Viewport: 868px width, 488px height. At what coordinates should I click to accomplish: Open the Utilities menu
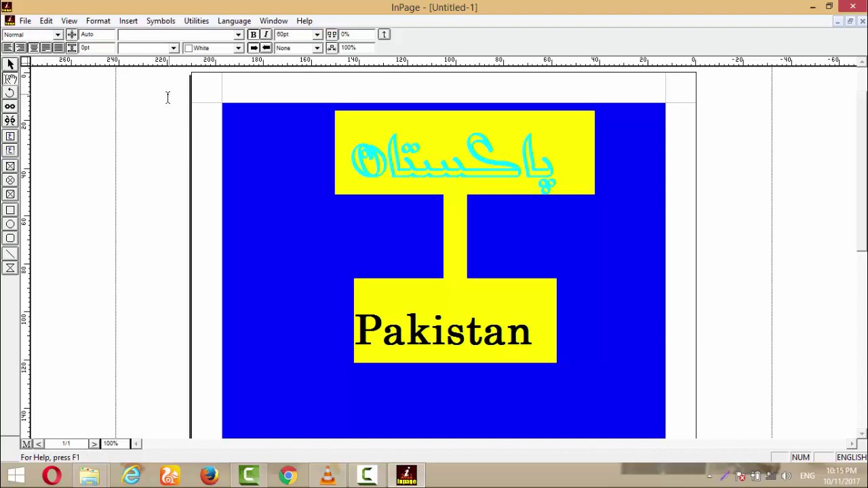[197, 21]
